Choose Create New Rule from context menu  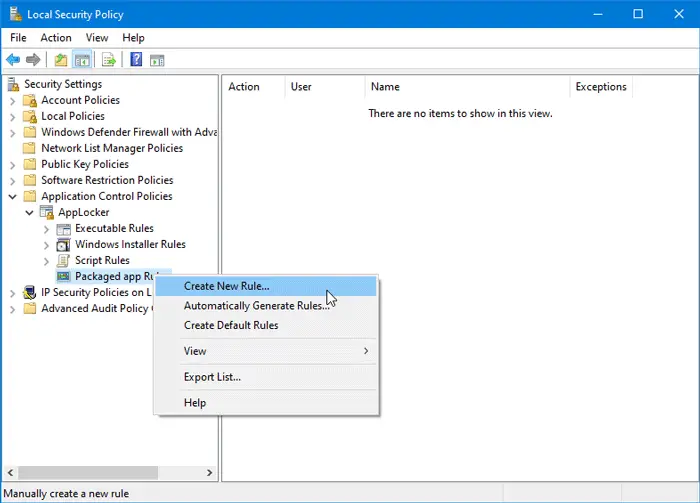click(226, 286)
